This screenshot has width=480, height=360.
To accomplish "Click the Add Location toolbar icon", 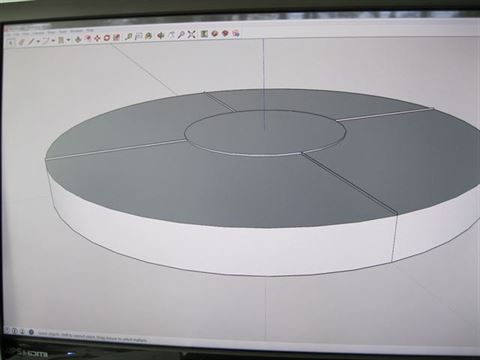I will (x=204, y=34).
